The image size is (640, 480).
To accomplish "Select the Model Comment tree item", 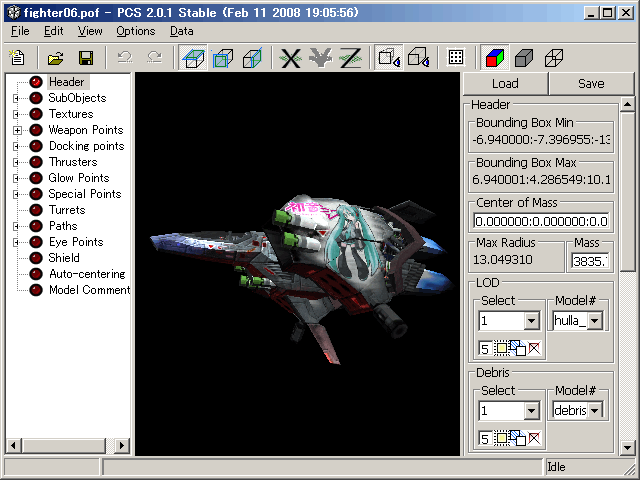I will tap(89, 290).
